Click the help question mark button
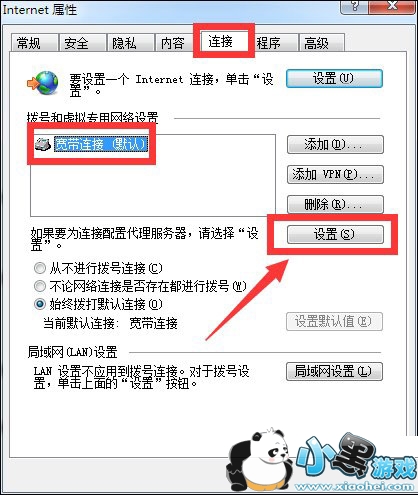 [x=354, y=6]
